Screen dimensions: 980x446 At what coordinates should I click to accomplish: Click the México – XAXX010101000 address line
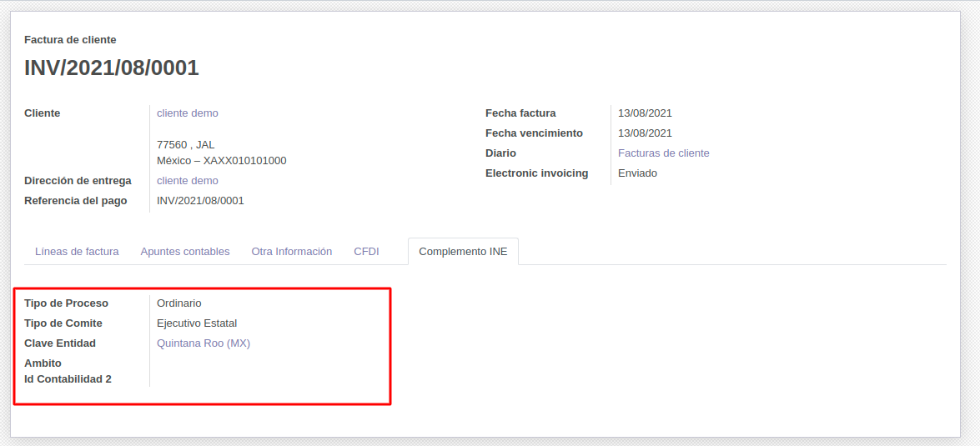click(221, 161)
